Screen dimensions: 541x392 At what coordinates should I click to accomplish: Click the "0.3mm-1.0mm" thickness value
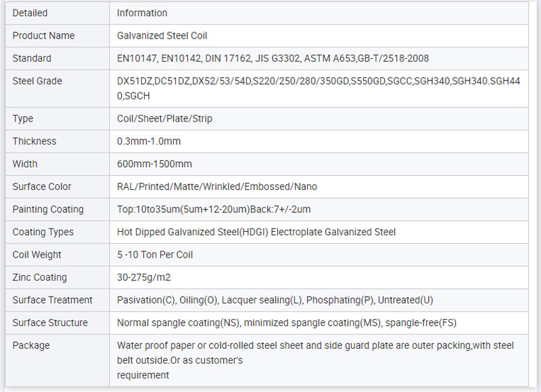[149, 141]
